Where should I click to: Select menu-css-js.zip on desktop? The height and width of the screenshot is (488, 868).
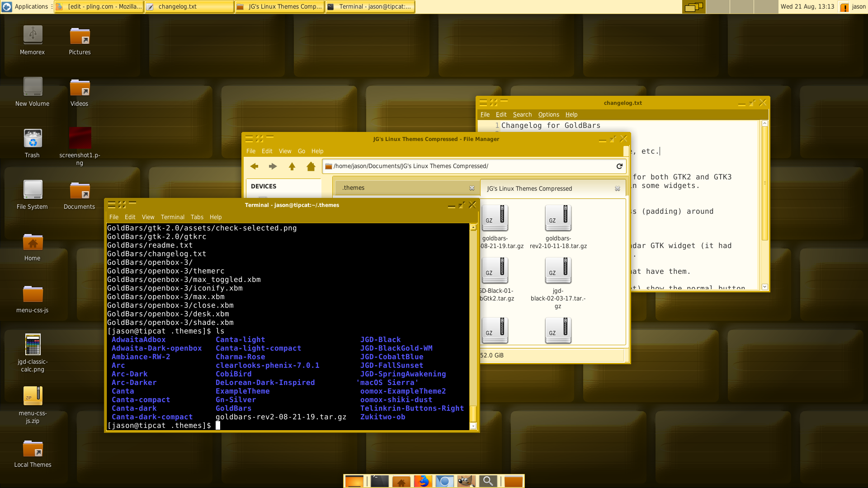(33, 396)
